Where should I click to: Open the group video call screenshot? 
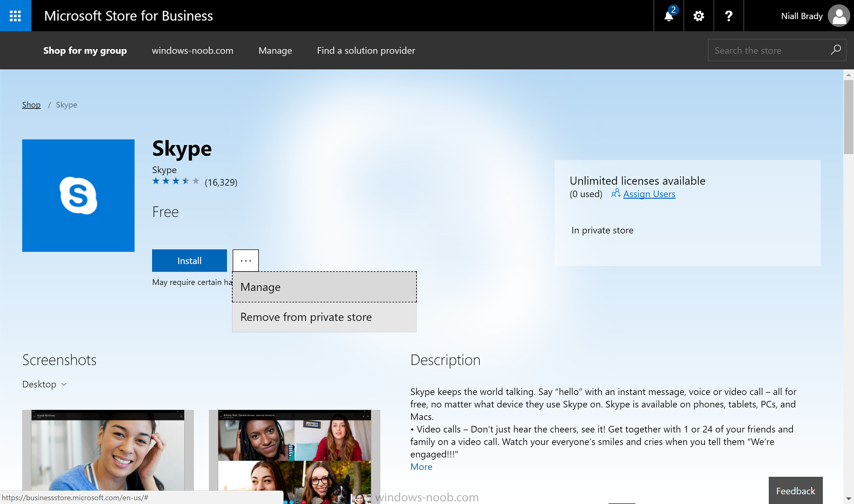[x=294, y=457]
